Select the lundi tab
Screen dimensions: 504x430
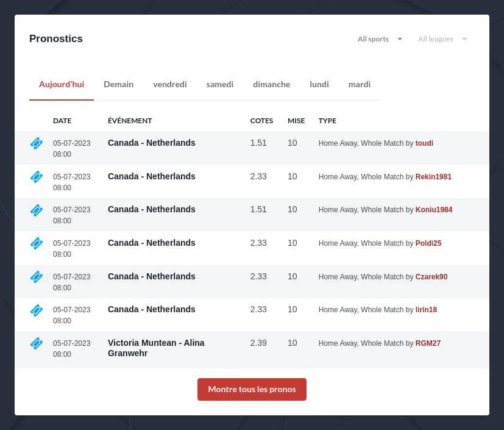(319, 84)
